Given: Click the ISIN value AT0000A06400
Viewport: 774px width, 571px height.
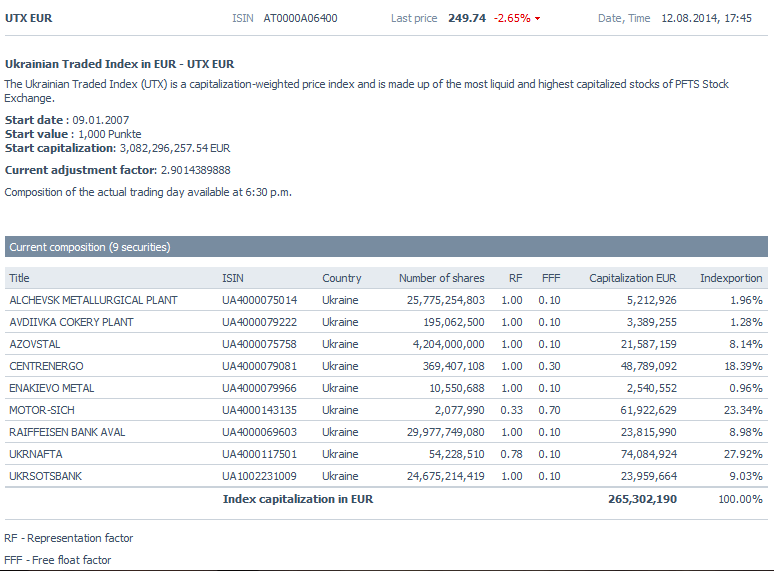Looking at the screenshot, I should [300, 18].
